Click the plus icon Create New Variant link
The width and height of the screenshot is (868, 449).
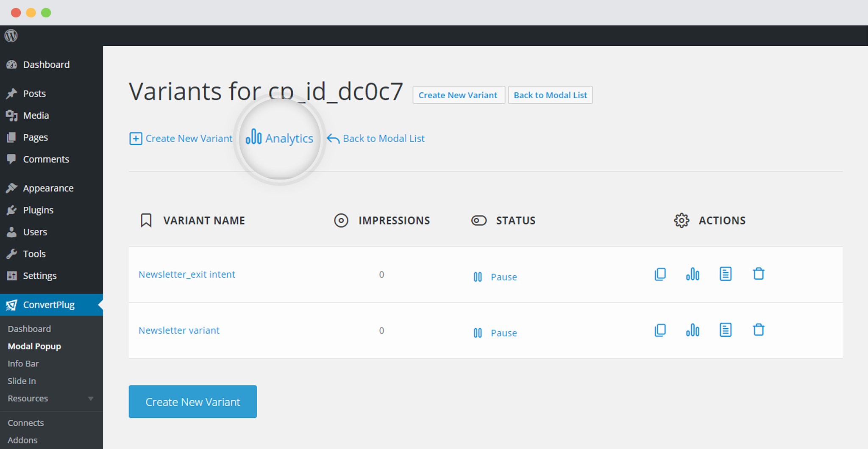tap(181, 139)
